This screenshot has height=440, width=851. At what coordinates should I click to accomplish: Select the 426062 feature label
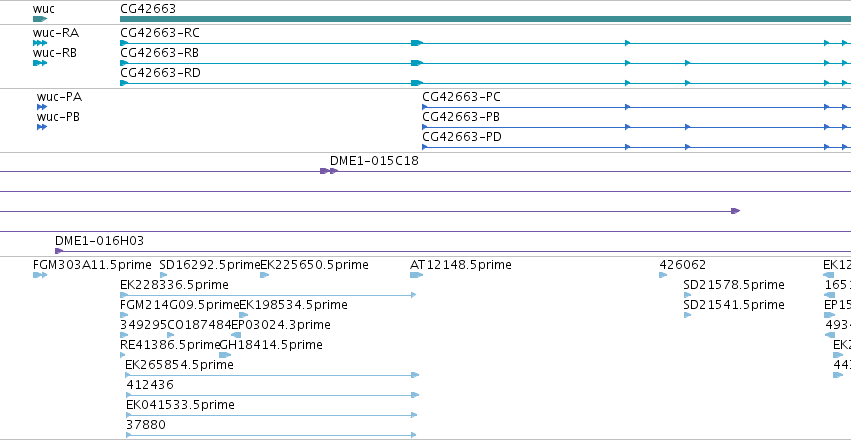tap(683, 265)
